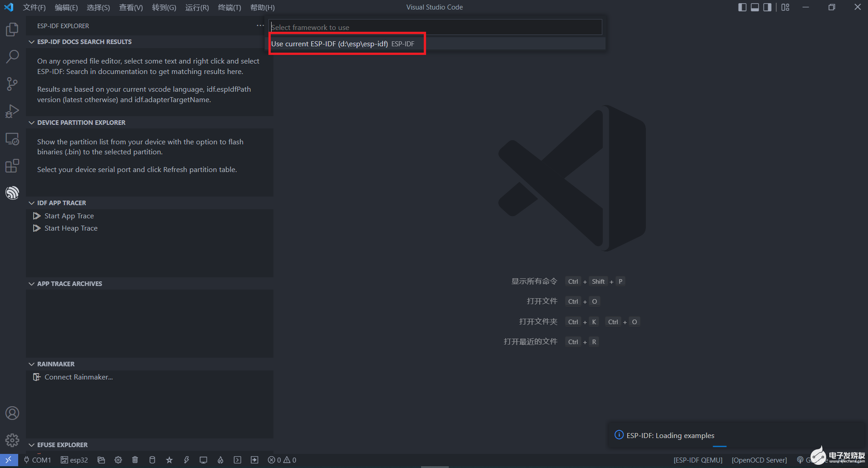The height and width of the screenshot is (468, 868).
Task: Collapse Rainmaker section
Action: click(x=149, y=364)
